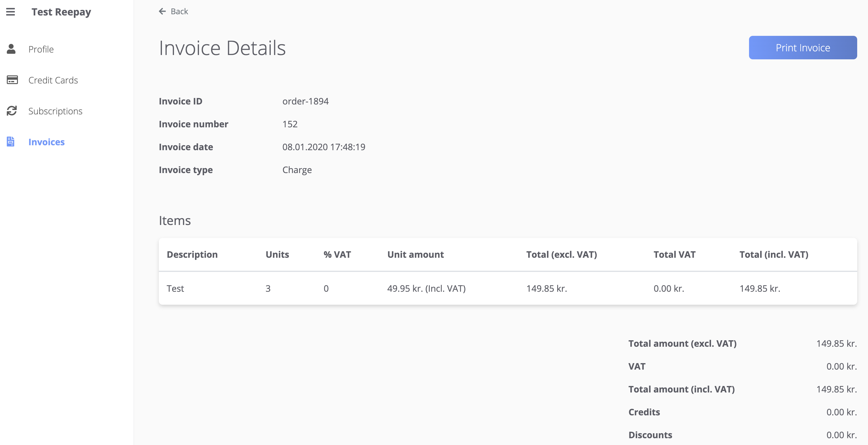Click the Invoice number field label
The height and width of the screenshot is (445, 868).
pyautogui.click(x=193, y=124)
